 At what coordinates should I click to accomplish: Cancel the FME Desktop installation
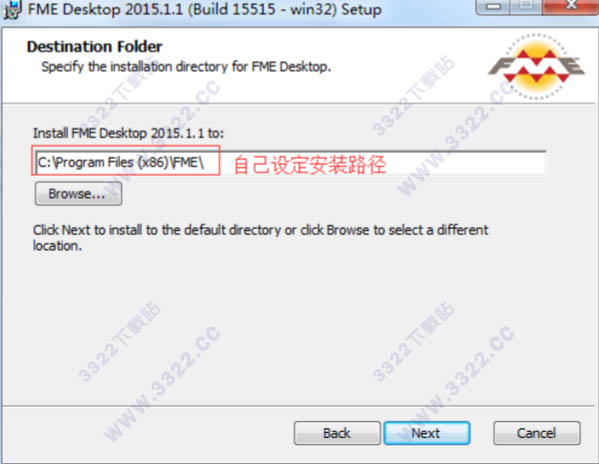point(537,433)
